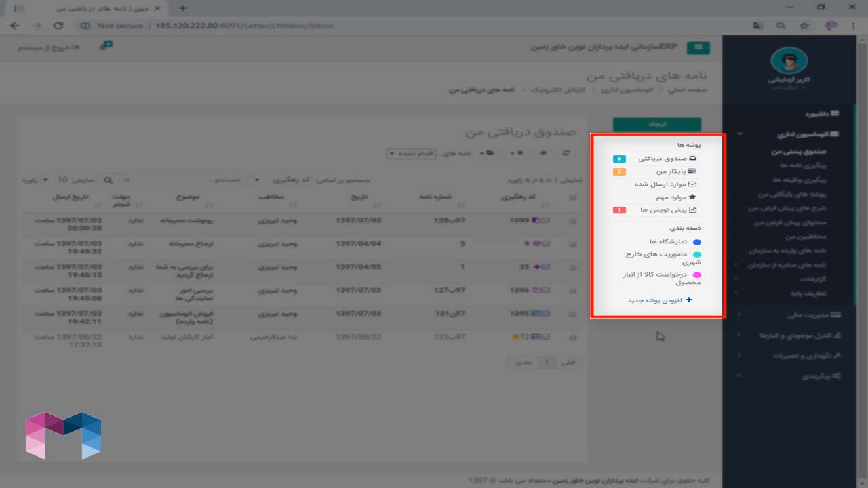
Task: Open the star dropdown in the inbox toolbar
Action: click(x=518, y=154)
